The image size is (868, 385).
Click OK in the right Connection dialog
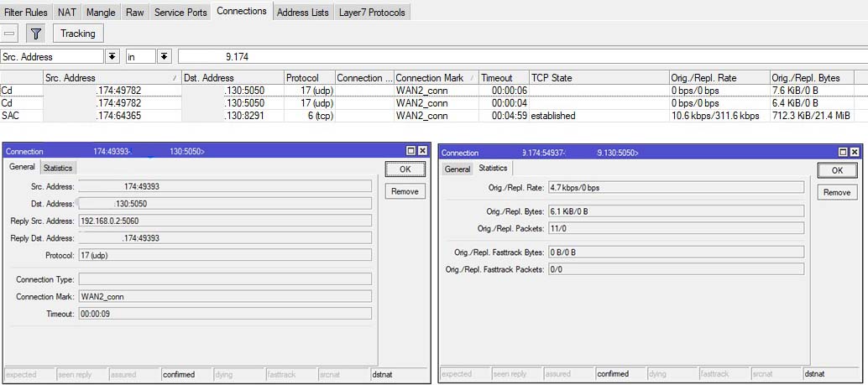click(x=837, y=170)
